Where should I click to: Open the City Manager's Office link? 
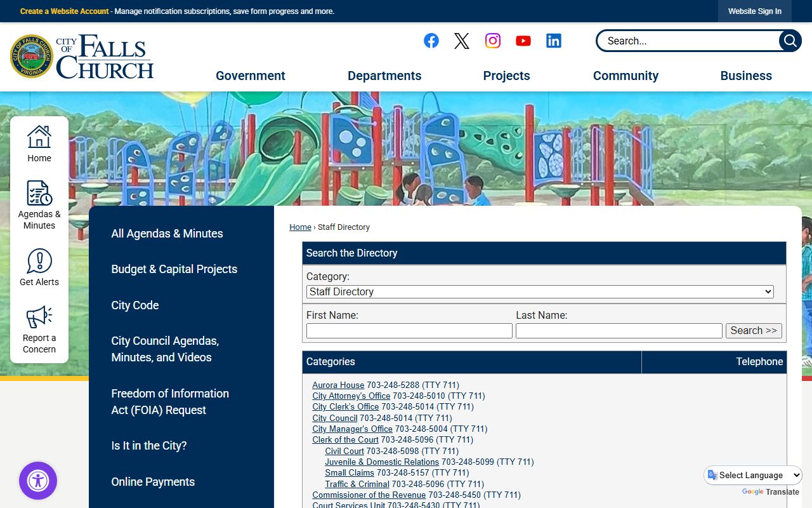pos(352,429)
